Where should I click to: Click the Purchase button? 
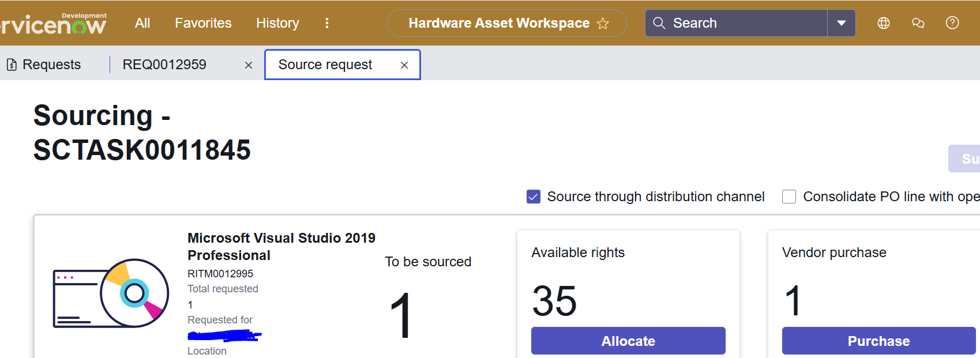click(878, 341)
